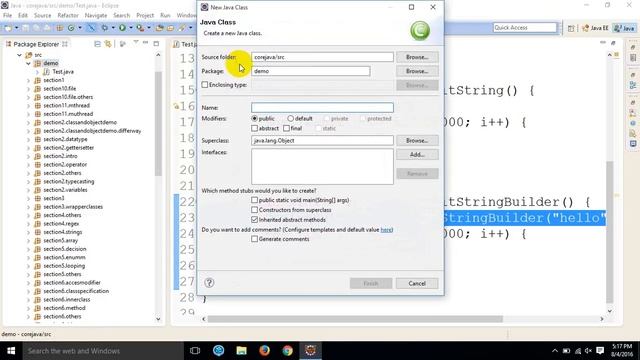The height and width of the screenshot is (360, 640).
Task: Open the New wizard toolbar icon
Action: pos(8,28)
